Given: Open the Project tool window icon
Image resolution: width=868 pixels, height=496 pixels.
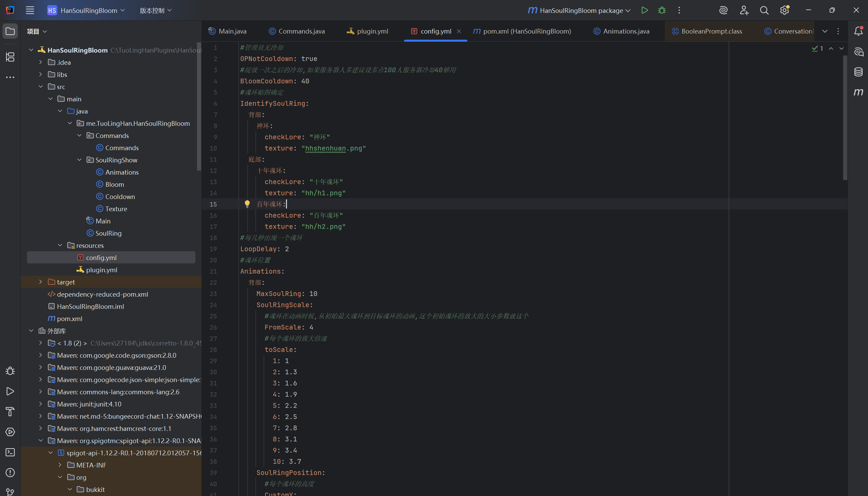Looking at the screenshot, I should pos(10,31).
